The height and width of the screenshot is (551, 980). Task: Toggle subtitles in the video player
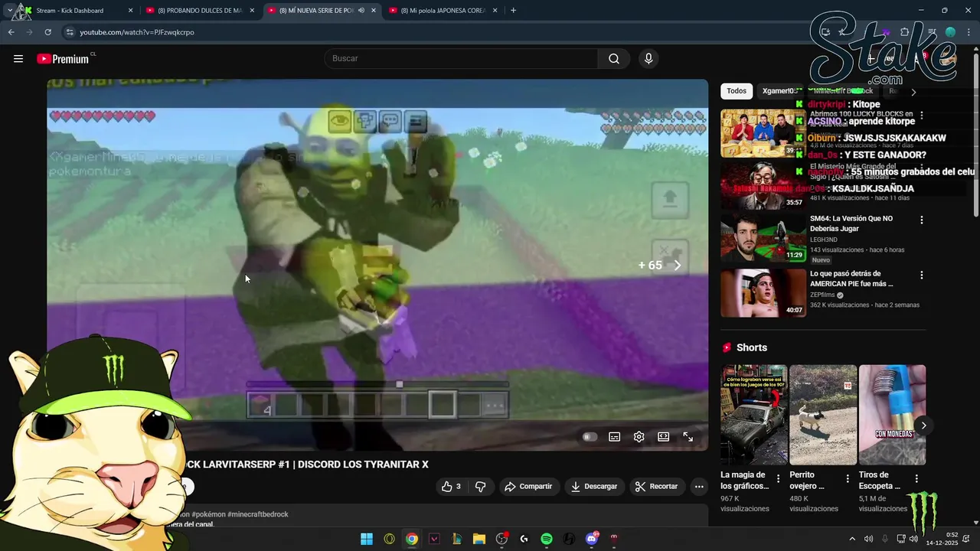click(614, 437)
